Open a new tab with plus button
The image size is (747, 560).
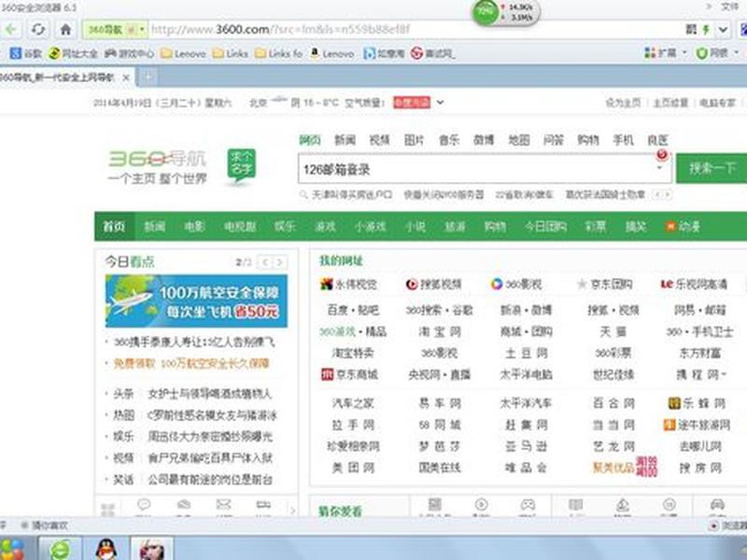148,77
